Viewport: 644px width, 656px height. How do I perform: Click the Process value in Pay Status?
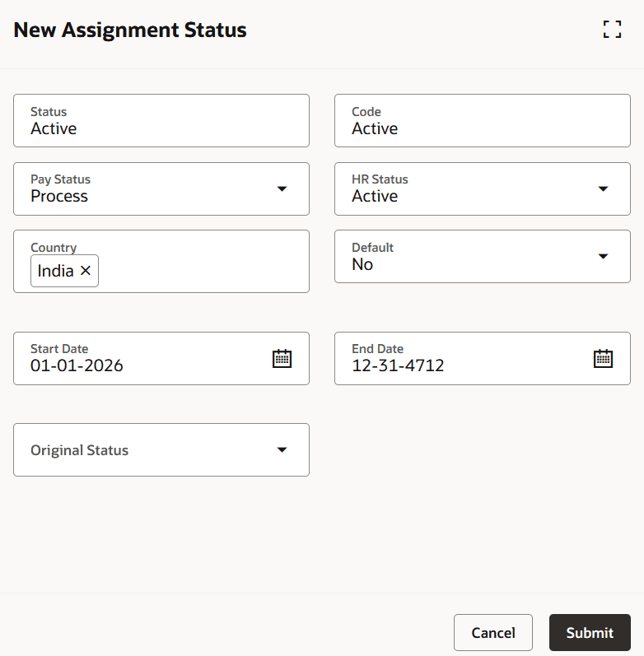pyautogui.click(x=59, y=196)
